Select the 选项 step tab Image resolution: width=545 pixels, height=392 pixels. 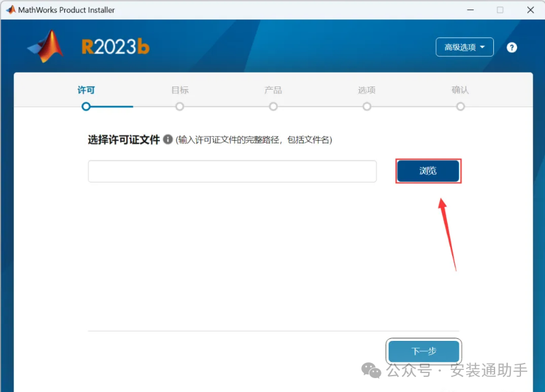click(x=367, y=90)
